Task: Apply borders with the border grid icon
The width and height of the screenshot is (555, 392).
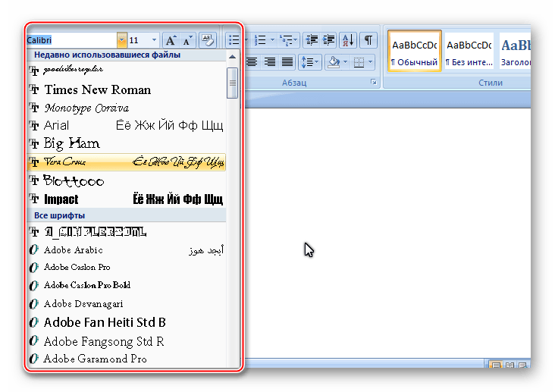Action: [359, 62]
